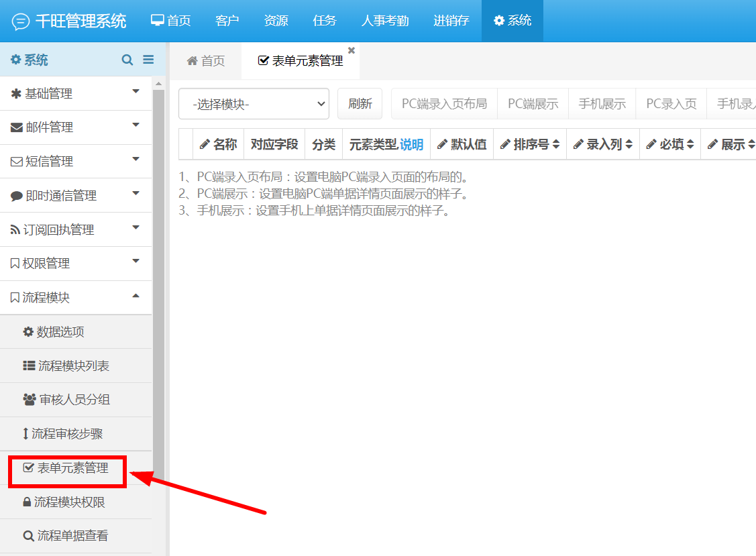Viewport: 756px width, 556px height.
Task: Click the pencil icon beside 名称
Action: pos(205,144)
